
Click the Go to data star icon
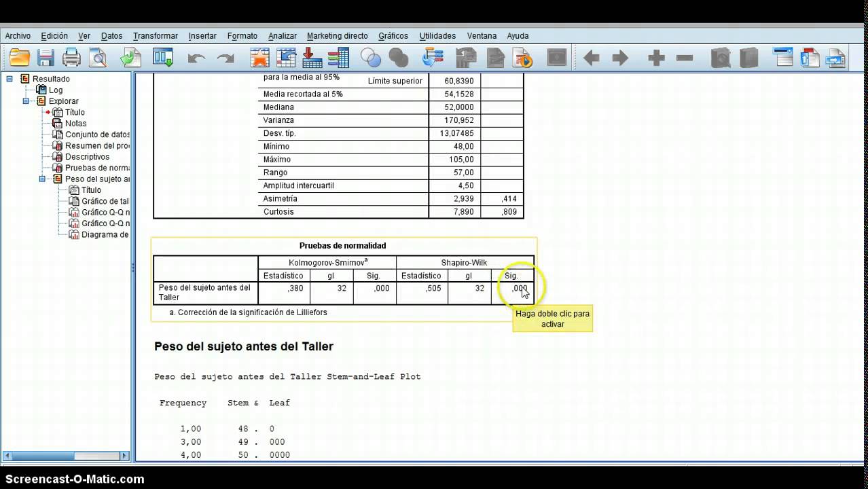(259, 58)
